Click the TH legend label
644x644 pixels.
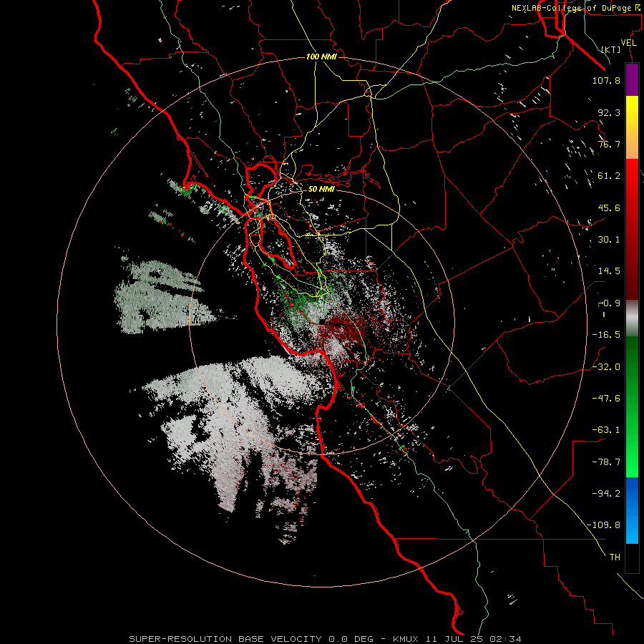(x=615, y=557)
